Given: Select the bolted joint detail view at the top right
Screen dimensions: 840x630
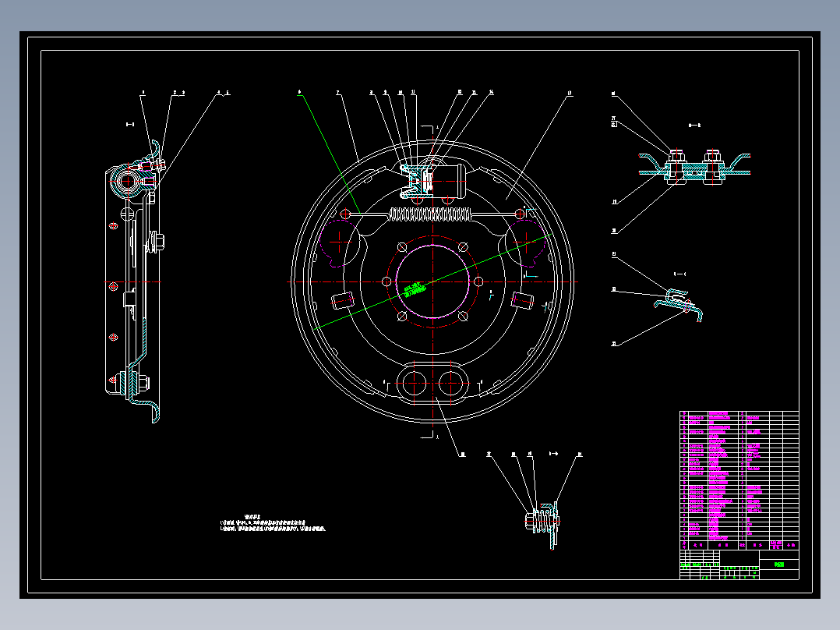Looking at the screenshot, I should coord(694,168).
